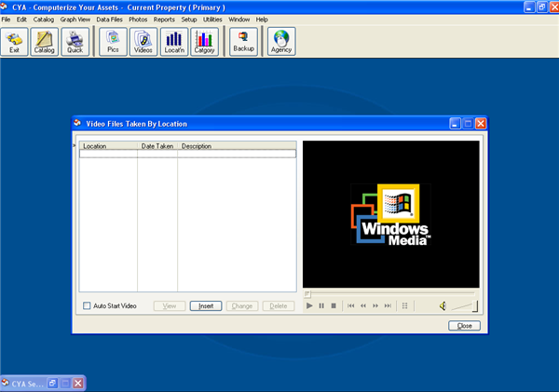The width and height of the screenshot is (559, 392).
Task: Sort by Location column header
Action: 108,146
